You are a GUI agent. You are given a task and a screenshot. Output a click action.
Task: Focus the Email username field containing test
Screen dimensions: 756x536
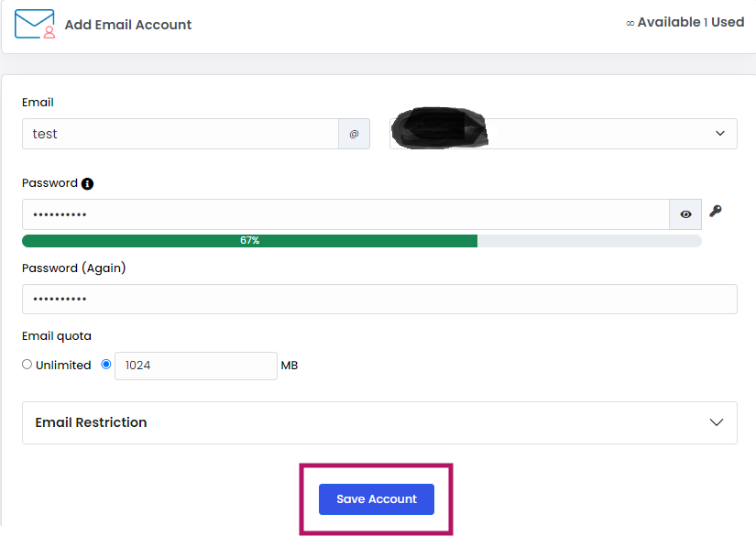tap(181, 134)
